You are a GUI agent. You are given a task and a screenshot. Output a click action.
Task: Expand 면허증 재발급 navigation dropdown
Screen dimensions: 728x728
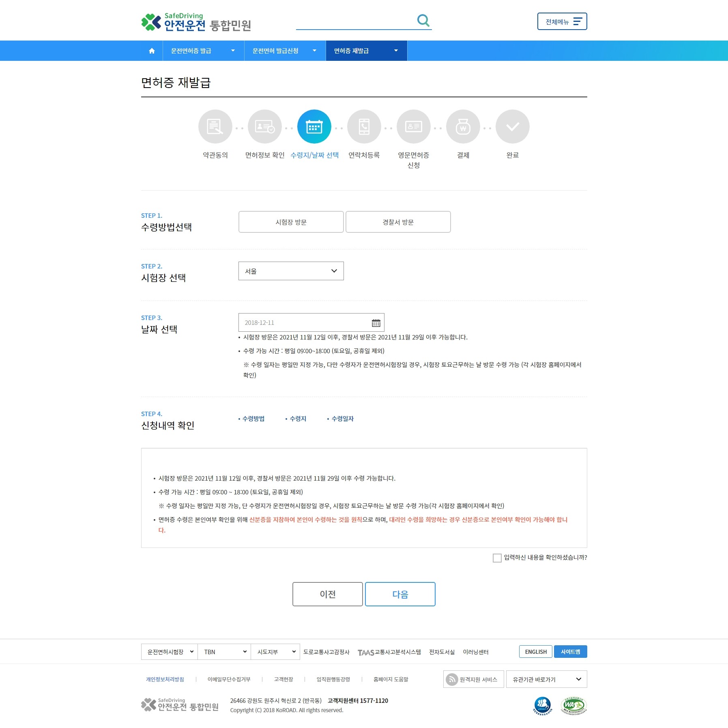point(366,51)
